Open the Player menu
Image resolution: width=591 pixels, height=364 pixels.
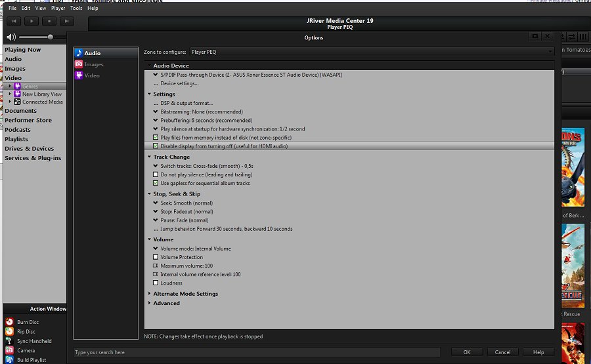click(58, 8)
